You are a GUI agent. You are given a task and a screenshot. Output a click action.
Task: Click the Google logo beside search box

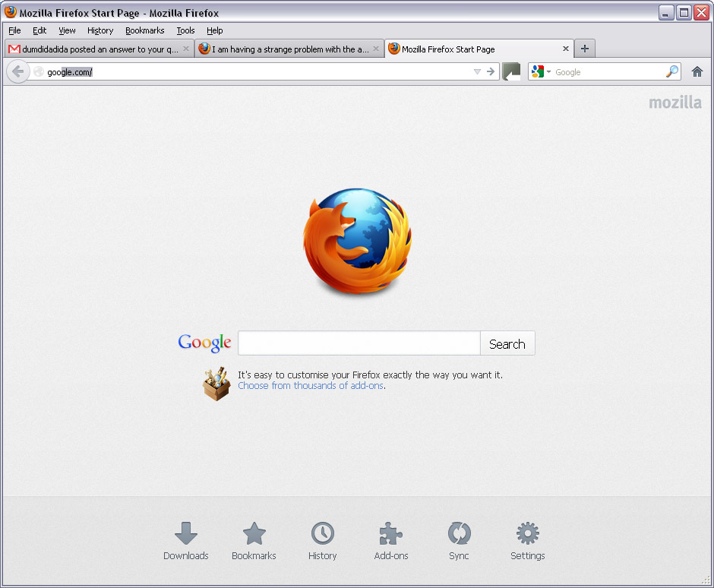204,343
